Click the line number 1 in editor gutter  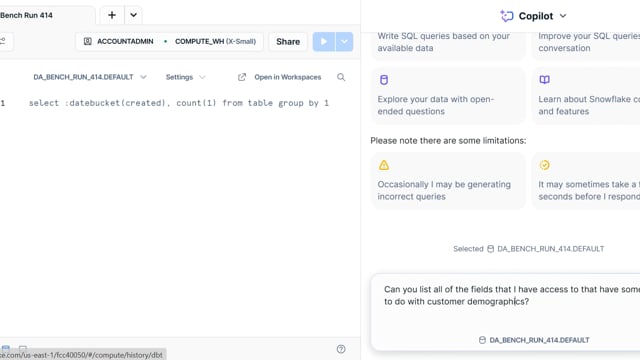(x=3, y=103)
